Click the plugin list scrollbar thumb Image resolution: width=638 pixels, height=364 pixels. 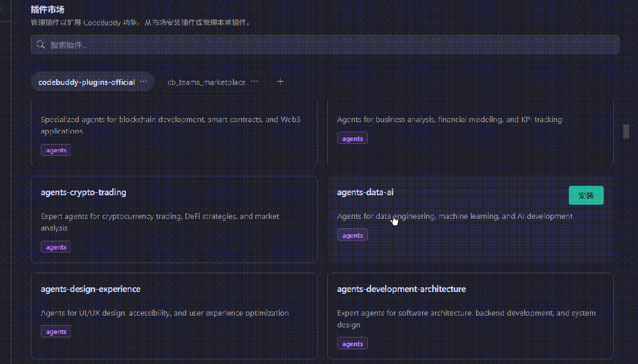coord(626,132)
